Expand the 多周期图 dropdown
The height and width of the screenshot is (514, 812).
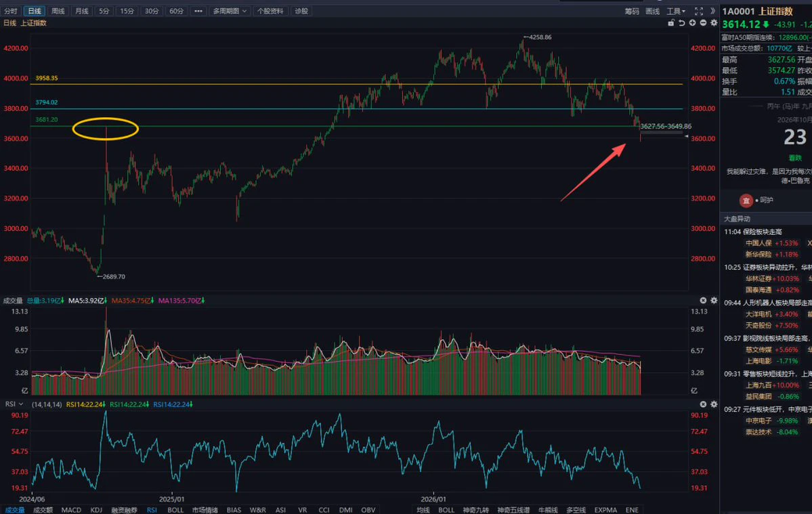[230, 11]
